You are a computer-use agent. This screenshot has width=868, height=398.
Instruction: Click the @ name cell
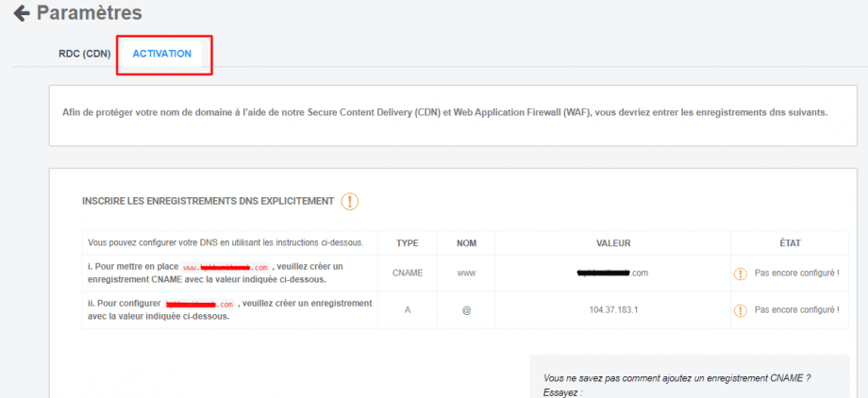[x=466, y=310]
